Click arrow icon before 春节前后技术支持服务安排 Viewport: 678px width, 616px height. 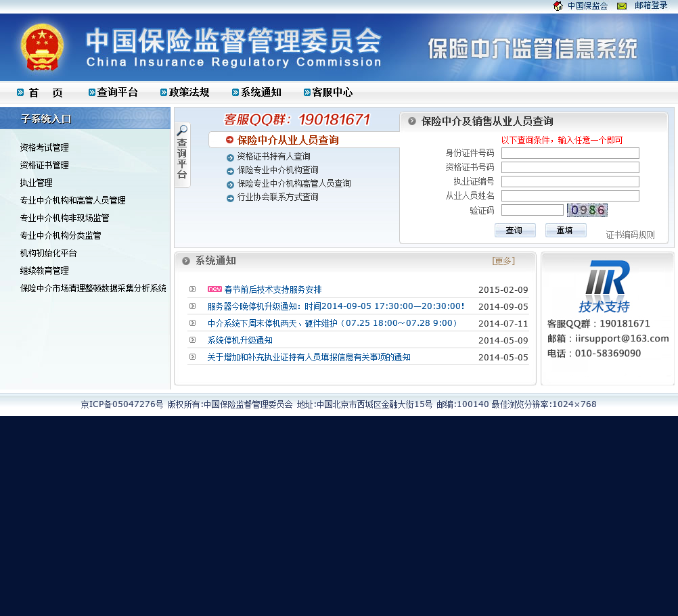[x=193, y=289]
